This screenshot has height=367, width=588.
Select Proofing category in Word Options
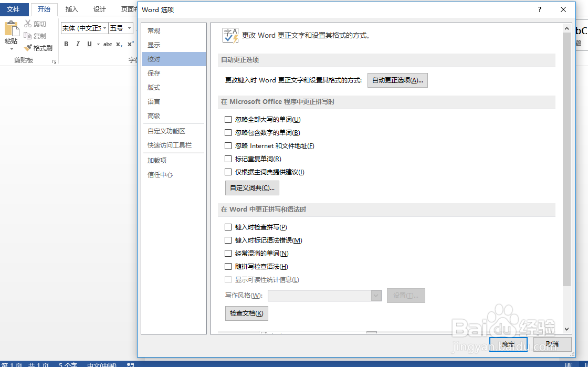[x=174, y=59]
